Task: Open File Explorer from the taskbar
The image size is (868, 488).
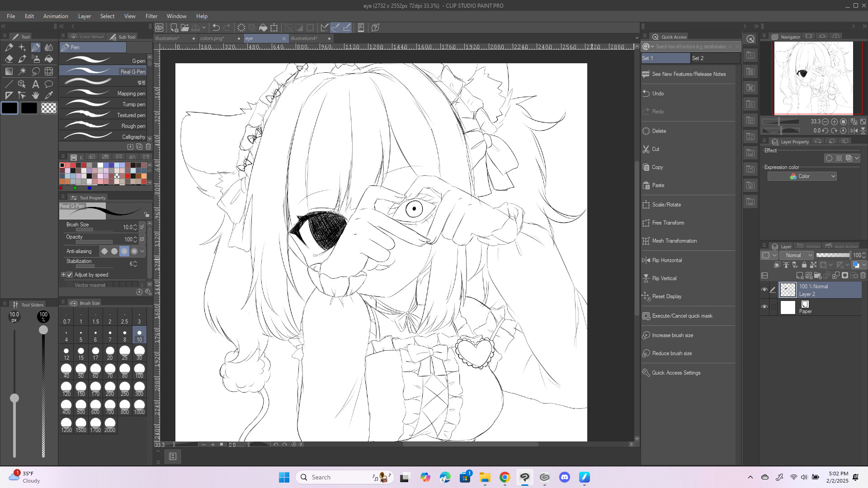Action: coord(485,477)
